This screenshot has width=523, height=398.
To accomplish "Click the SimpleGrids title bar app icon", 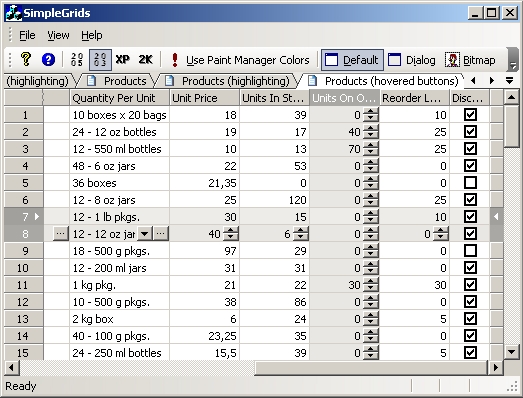I will (x=13, y=13).
